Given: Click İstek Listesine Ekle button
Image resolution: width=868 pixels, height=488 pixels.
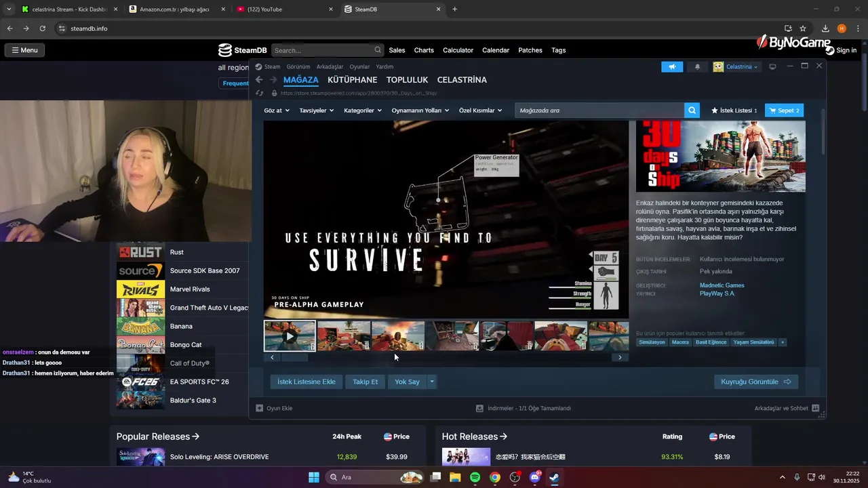Looking at the screenshot, I should click(307, 382).
